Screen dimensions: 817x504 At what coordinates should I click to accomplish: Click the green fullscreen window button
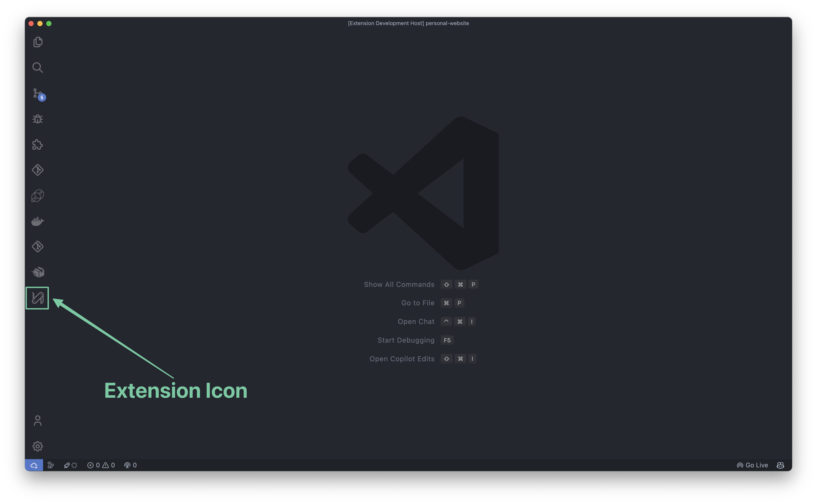[x=49, y=24]
